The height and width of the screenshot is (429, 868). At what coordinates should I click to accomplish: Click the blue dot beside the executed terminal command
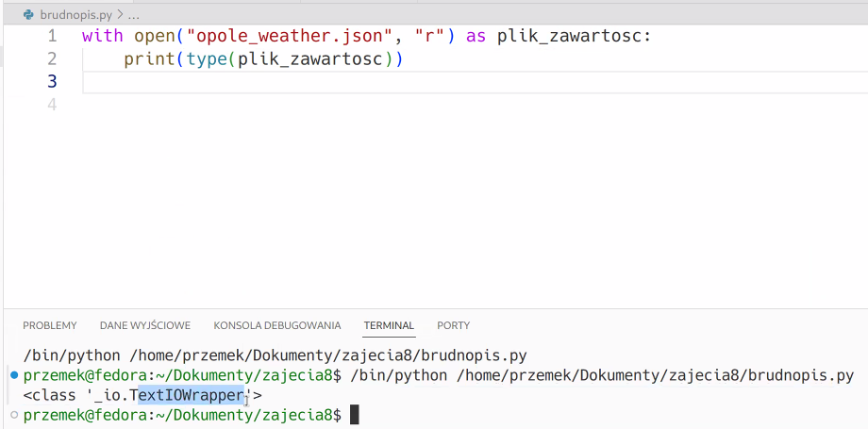(14, 375)
